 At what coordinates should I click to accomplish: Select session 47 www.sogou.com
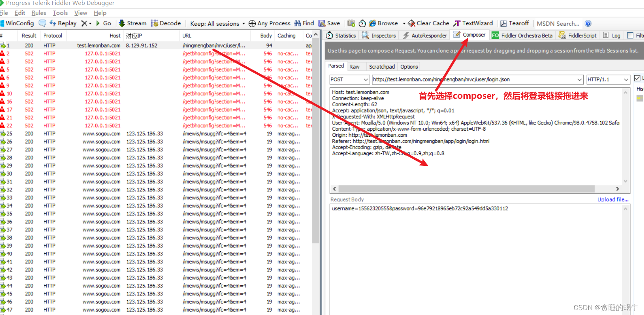pyautogui.click(x=156, y=310)
